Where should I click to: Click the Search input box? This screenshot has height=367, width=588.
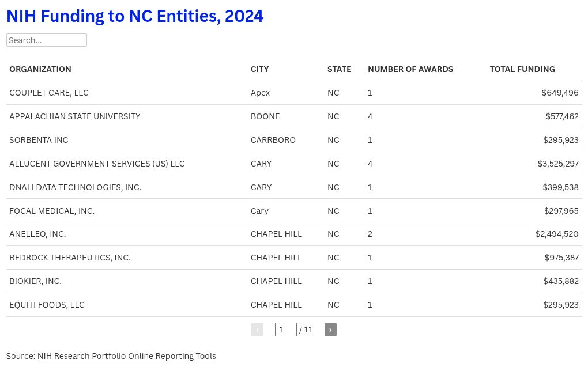point(47,40)
